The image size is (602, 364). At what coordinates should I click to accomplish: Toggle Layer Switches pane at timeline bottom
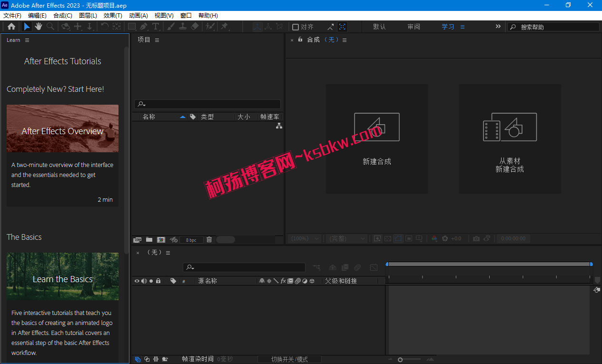point(138,359)
